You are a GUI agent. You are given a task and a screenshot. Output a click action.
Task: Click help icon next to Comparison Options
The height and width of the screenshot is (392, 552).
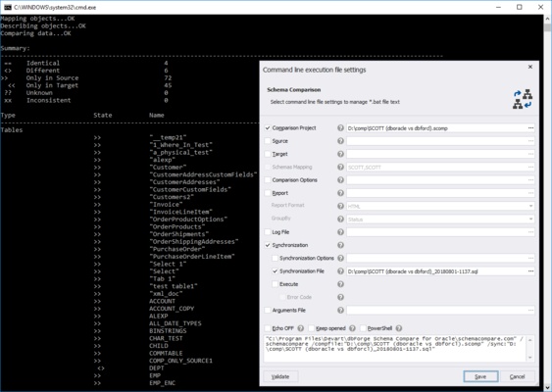click(340, 179)
